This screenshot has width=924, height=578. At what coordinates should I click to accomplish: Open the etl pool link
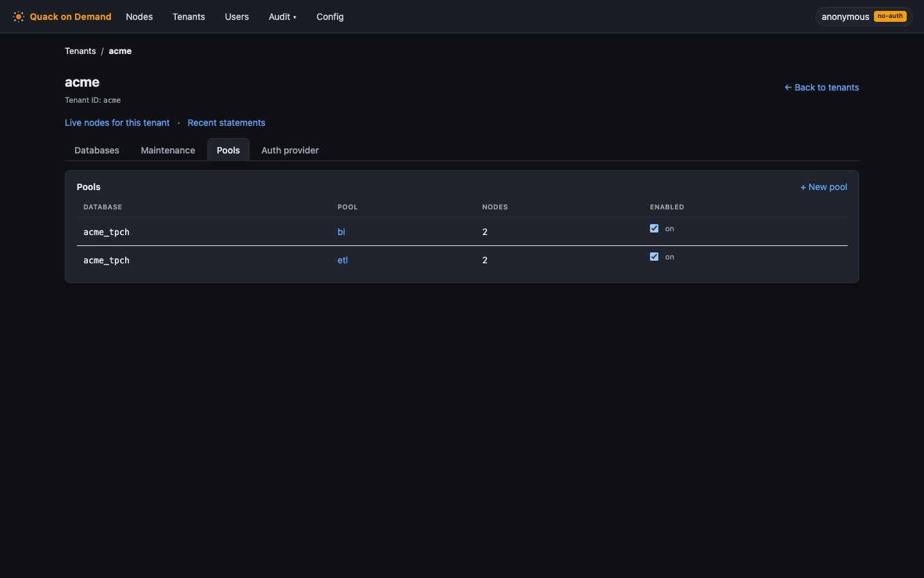[x=343, y=260]
